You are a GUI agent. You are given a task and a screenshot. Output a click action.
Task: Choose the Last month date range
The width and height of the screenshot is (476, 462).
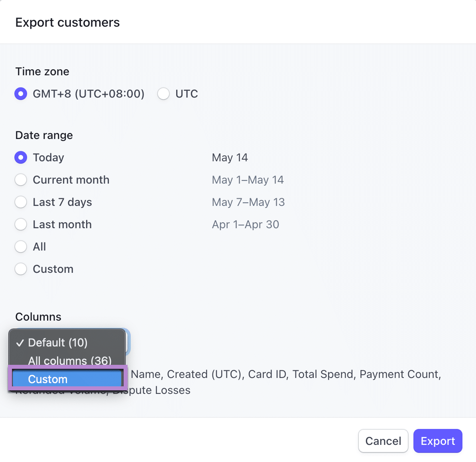[21, 225]
